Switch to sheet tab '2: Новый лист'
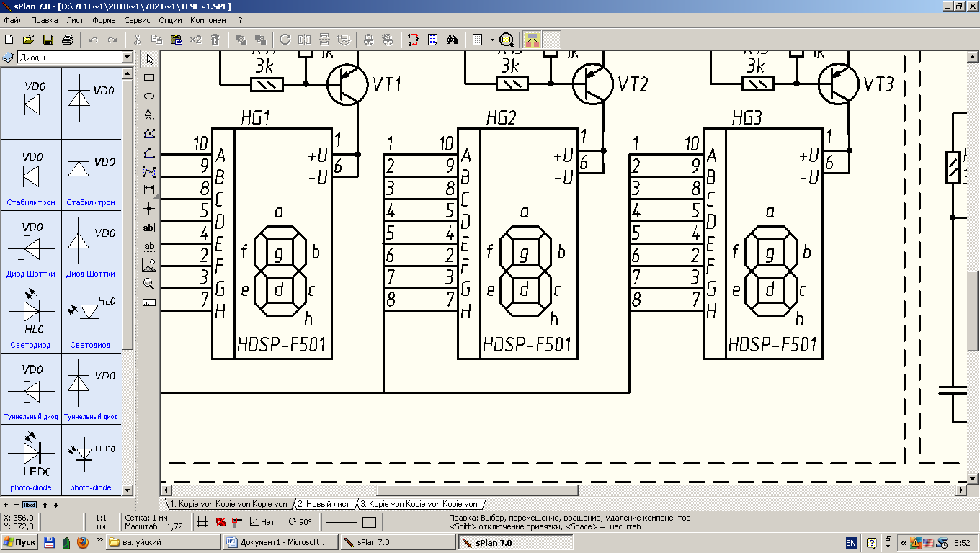 [324, 504]
